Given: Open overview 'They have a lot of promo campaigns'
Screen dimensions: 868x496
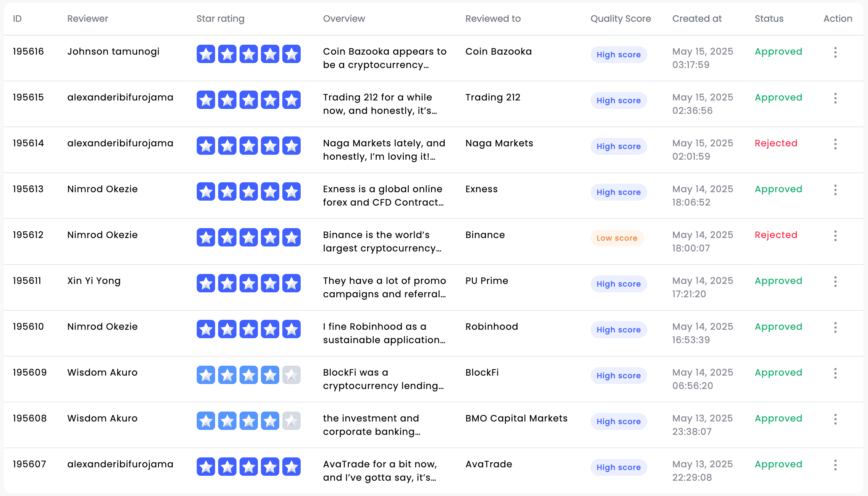Looking at the screenshot, I should (x=384, y=287).
